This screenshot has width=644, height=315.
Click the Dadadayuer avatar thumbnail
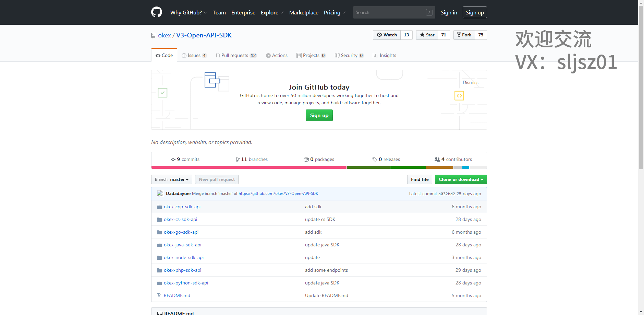tap(160, 194)
